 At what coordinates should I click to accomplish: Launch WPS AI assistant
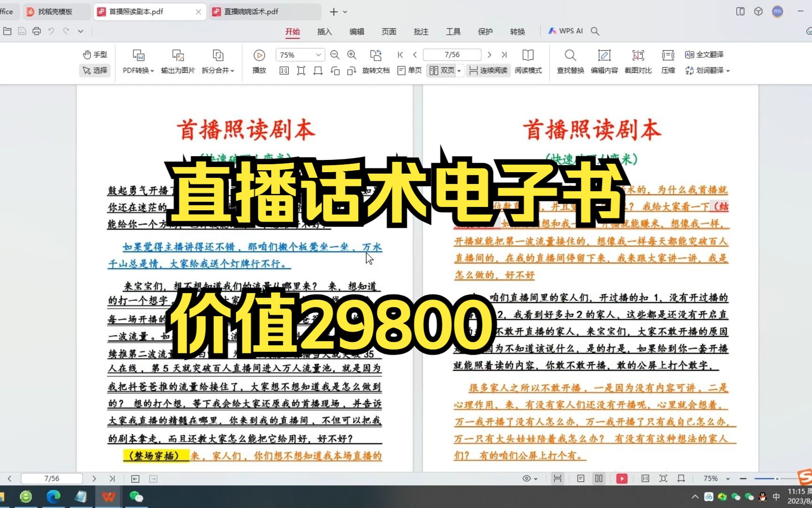coord(565,31)
